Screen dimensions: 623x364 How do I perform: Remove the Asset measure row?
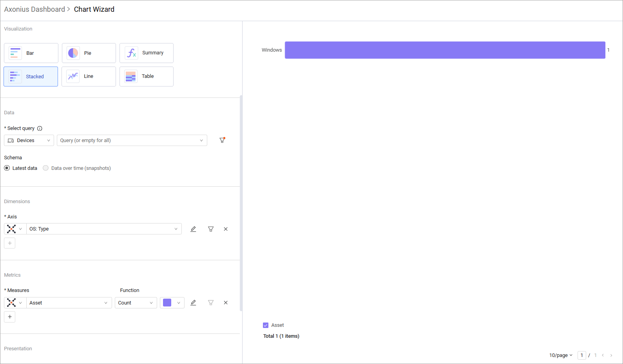click(x=226, y=303)
